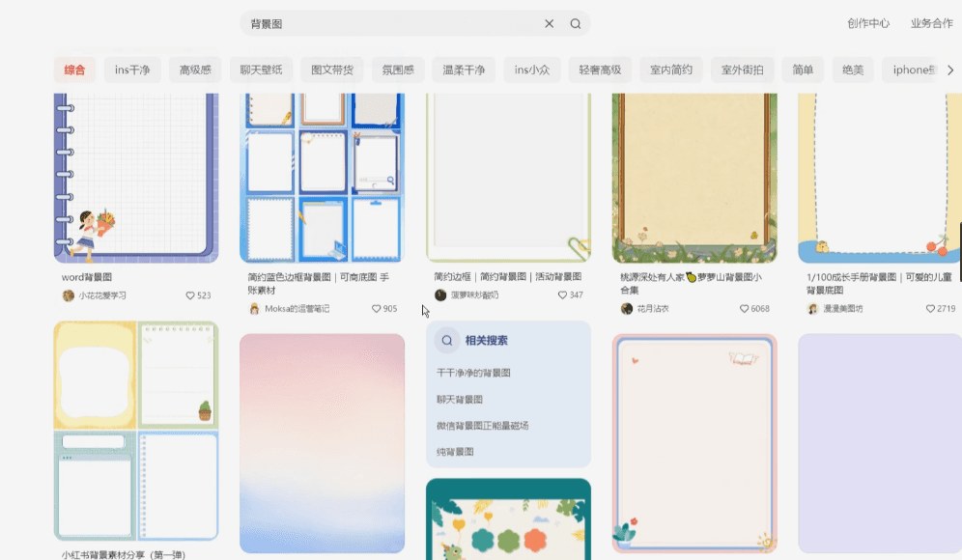The height and width of the screenshot is (560, 962).
Task: Open the plain lavender background thumbnail
Action: 880,443
